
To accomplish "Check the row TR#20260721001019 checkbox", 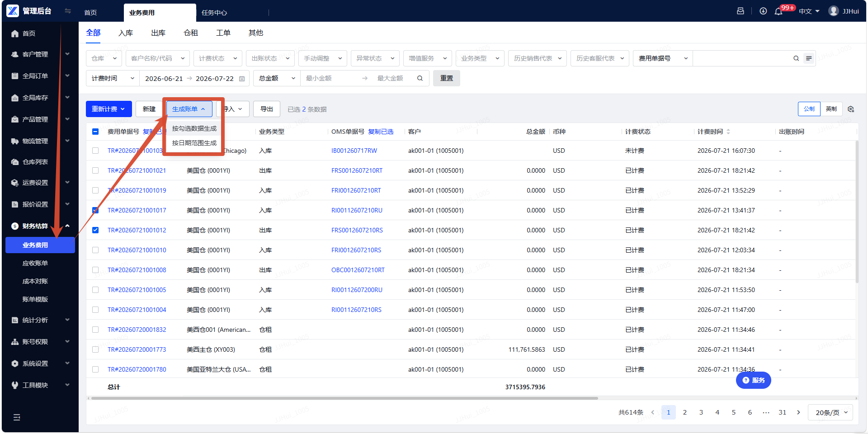I will 95,190.
